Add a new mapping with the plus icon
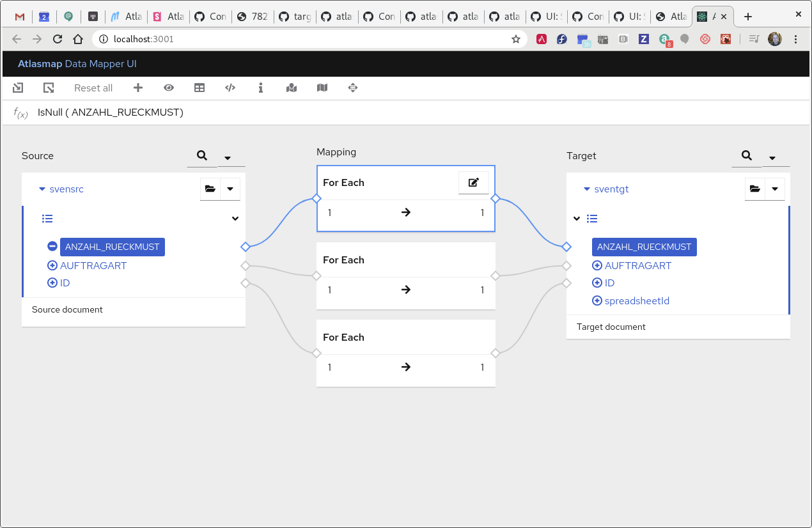The image size is (812, 528). pos(138,88)
